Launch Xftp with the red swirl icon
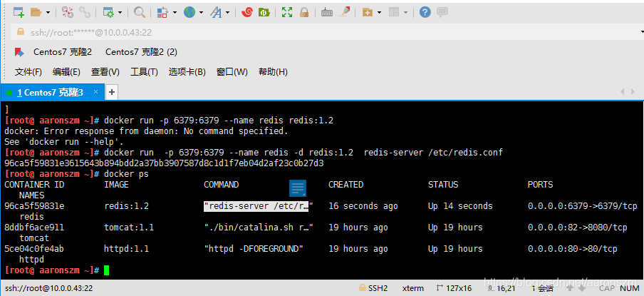644x296 pixels. click(246, 12)
